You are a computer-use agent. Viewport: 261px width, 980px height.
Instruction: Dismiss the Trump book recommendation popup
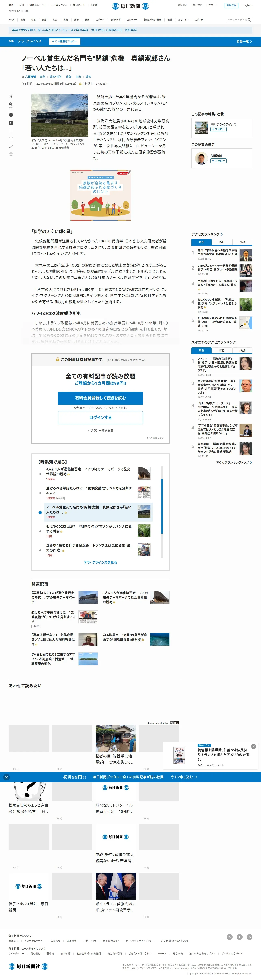253,746
